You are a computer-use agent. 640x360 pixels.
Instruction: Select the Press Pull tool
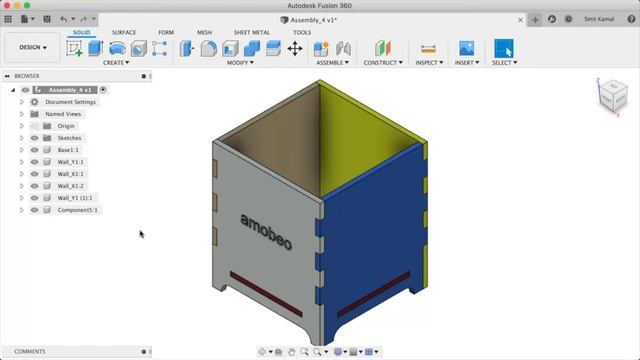[x=187, y=49]
